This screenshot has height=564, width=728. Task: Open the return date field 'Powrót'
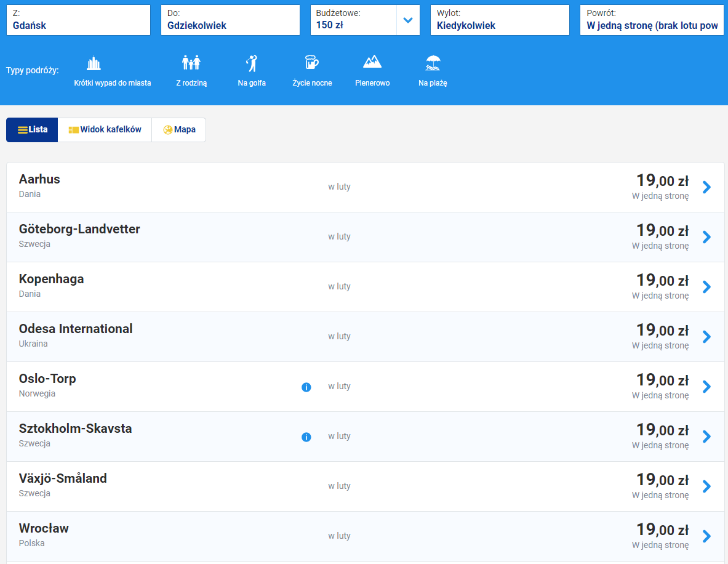click(x=652, y=20)
